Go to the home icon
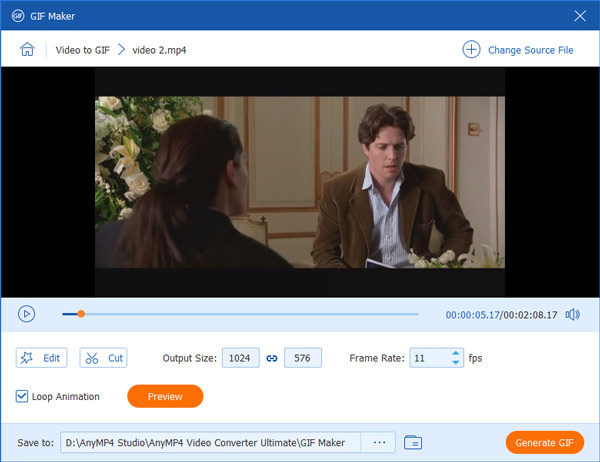 27,49
